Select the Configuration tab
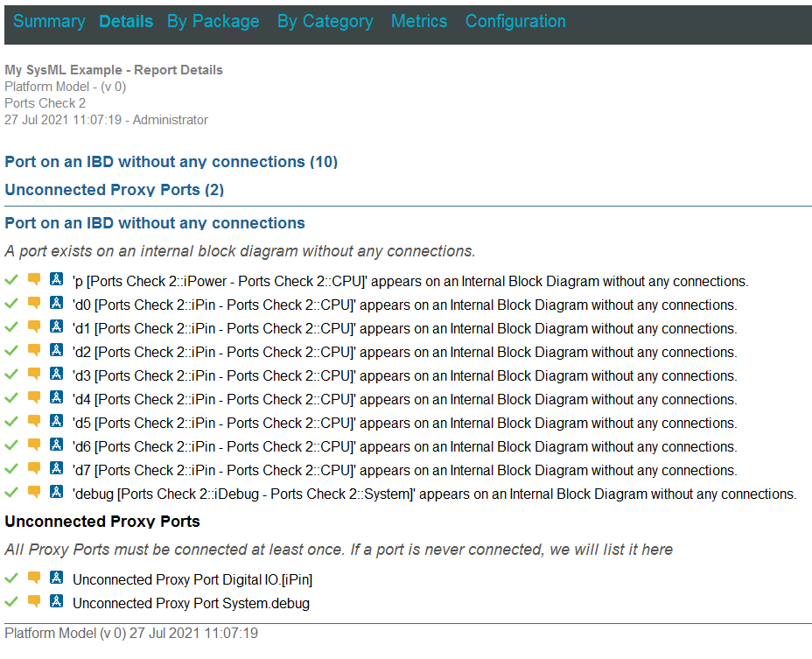The image size is (812, 659). coord(515,22)
